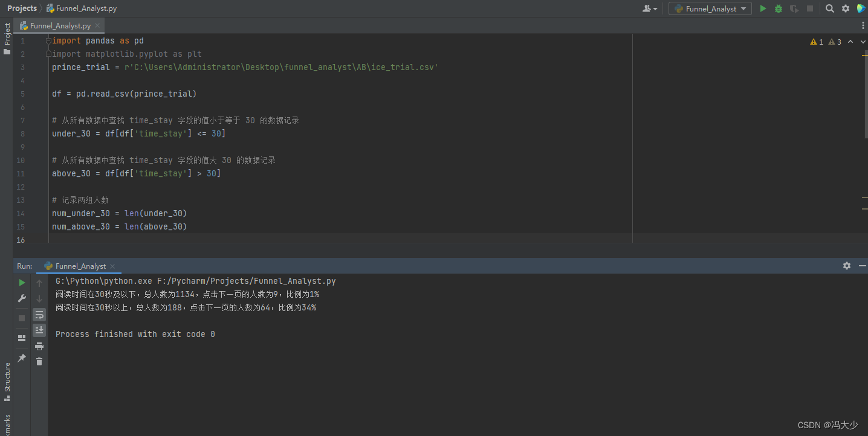Print the console output with printer icon
This screenshot has width=868, height=436.
tap(39, 346)
